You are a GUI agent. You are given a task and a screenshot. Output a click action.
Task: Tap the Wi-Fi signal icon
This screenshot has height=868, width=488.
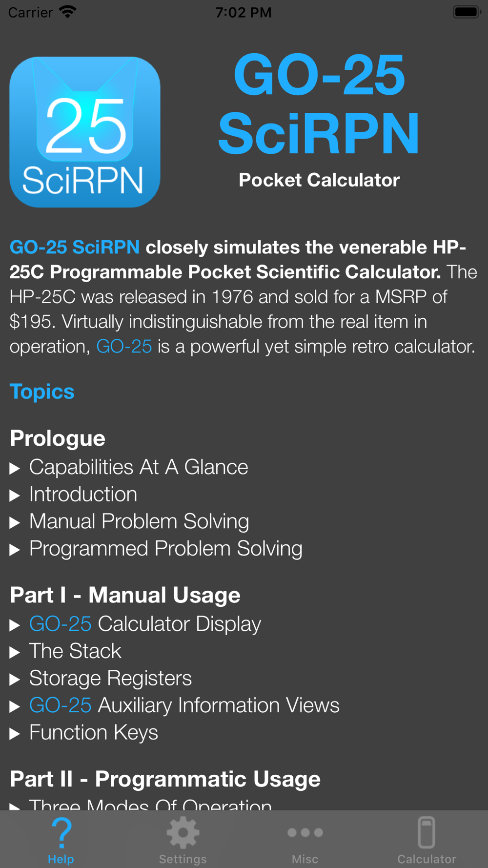68,12
